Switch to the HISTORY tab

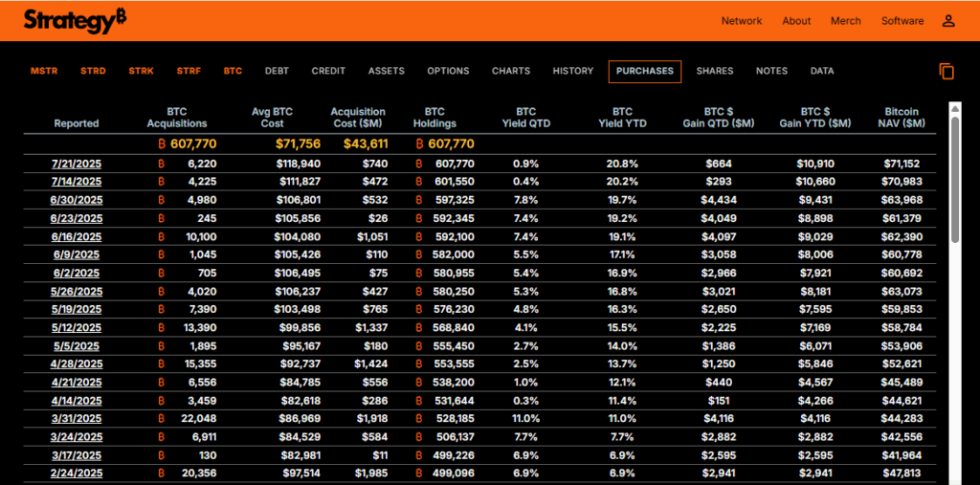(x=573, y=71)
